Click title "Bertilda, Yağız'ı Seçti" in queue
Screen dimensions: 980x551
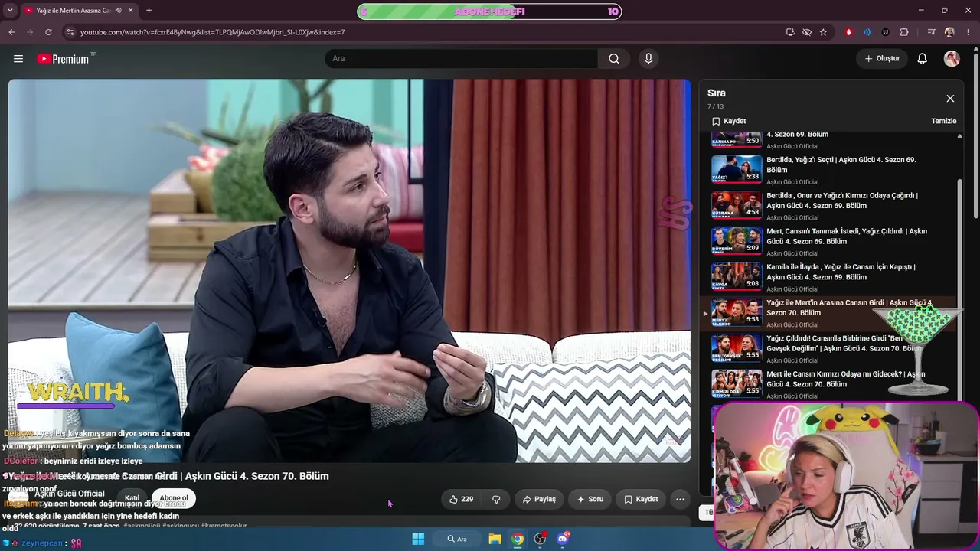[x=841, y=165]
